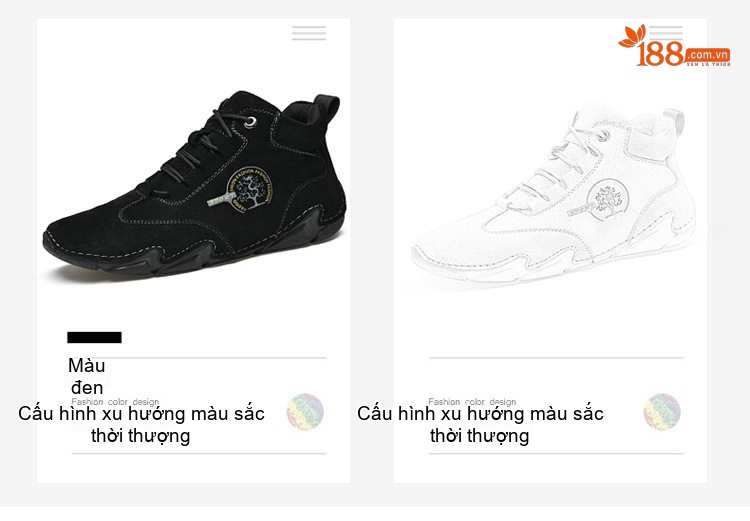750x521 pixels.
Task: Click left card 'Cấu hình xu hướng màu sắc' caption
Action: click(141, 413)
